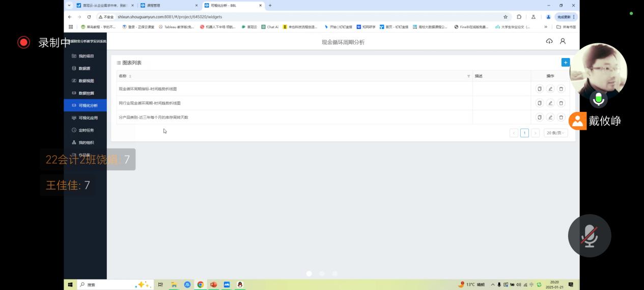Bookmark this page with the star icon
Viewport: 644px width, 290px height.
click(x=506, y=17)
